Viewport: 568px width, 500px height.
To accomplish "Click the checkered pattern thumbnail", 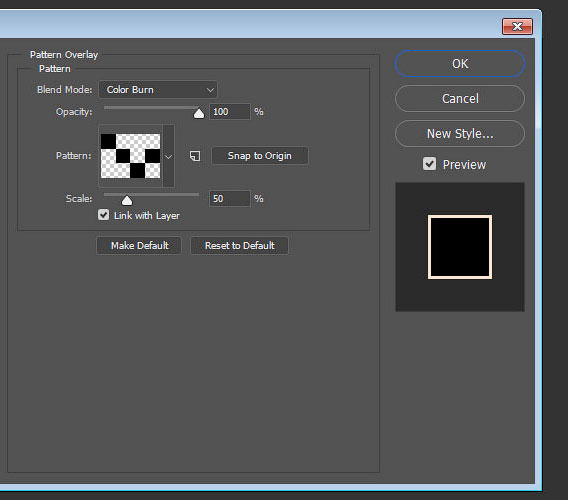I will pos(130,156).
